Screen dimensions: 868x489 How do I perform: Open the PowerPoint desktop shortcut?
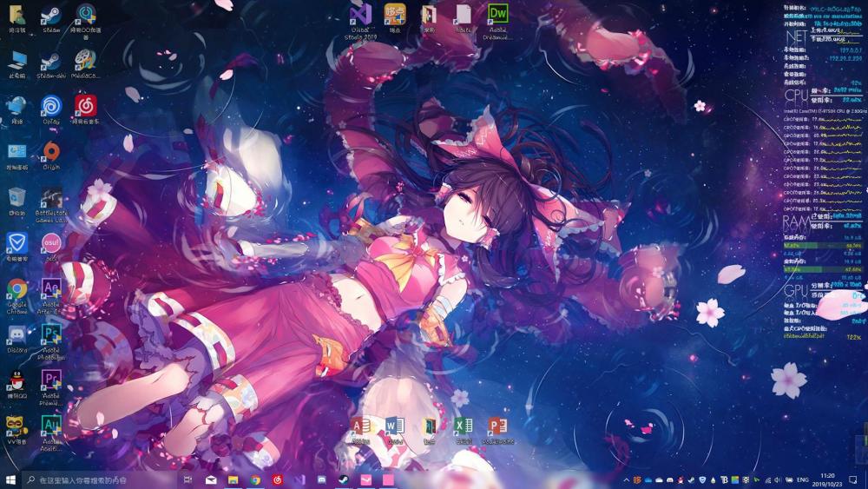pyautogui.click(x=497, y=429)
